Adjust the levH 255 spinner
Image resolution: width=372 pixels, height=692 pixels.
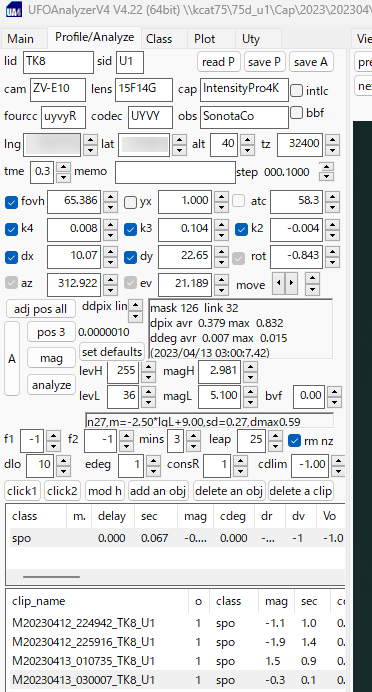(x=149, y=372)
